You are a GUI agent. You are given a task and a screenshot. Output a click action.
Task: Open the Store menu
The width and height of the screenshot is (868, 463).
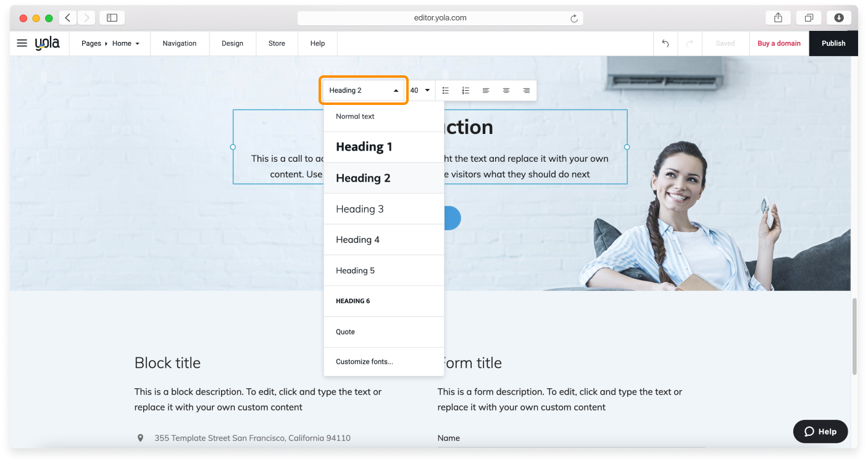tap(277, 43)
